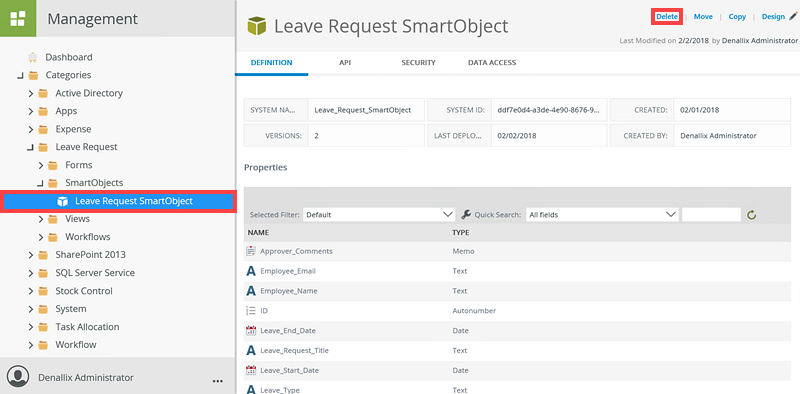This screenshot has width=800, height=394.
Task: Click the Delete link
Action: pyautogui.click(x=667, y=16)
